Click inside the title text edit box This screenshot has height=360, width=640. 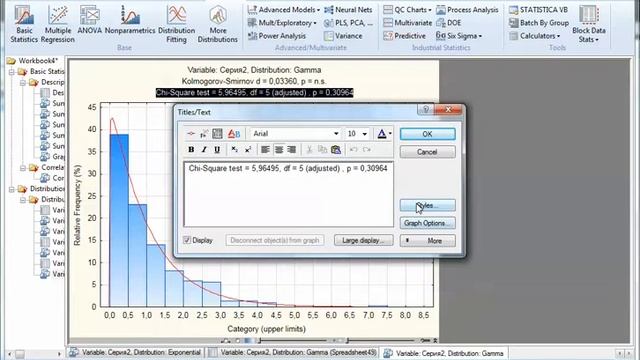pos(289,194)
